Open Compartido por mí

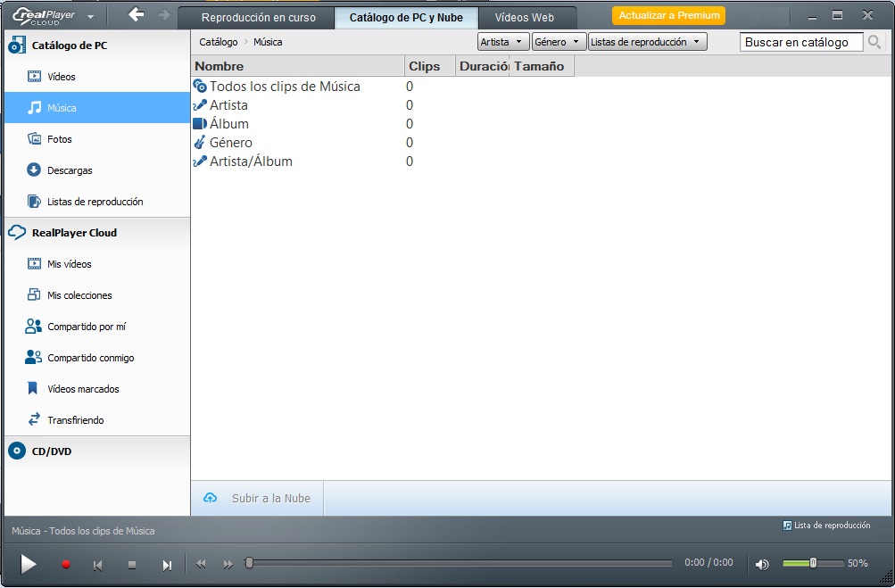[97, 327]
